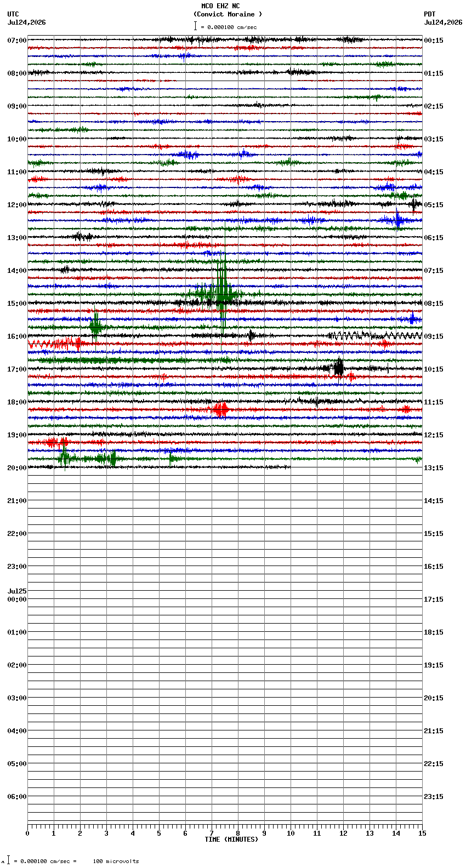Click the '09:00' UTC time label
This screenshot has height=868, width=466.
click(17, 106)
